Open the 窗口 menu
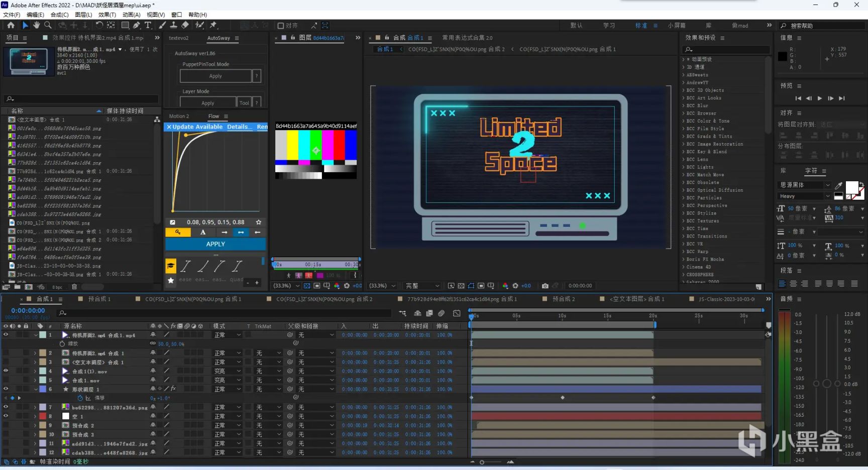This screenshot has height=470, width=868. pos(177,15)
